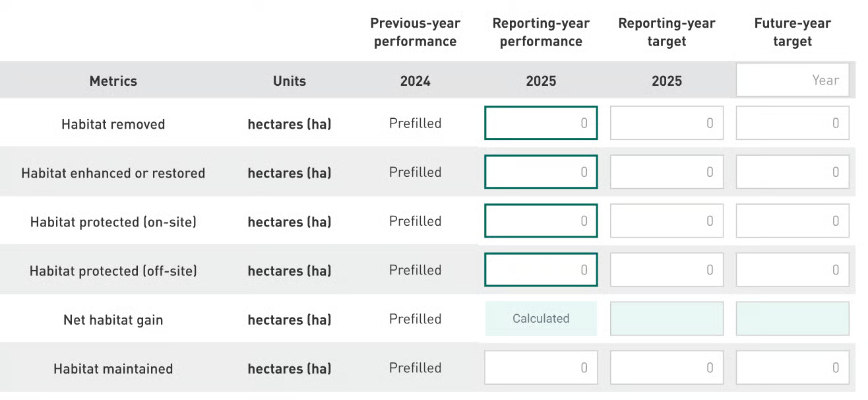Click Habitat removed reporting-year target field
The height and width of the screenshot is (400, 868).
[x=667, y=123]
